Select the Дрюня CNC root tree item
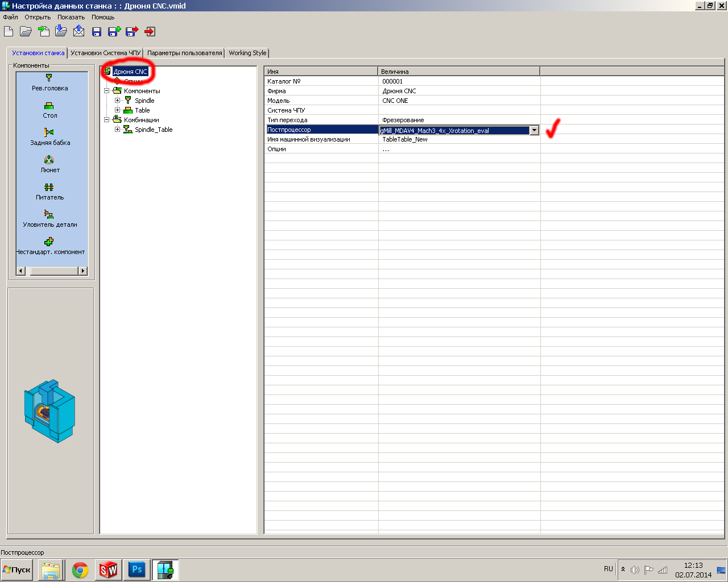Viewport: 728px width, 582px height. click(130, 72)
